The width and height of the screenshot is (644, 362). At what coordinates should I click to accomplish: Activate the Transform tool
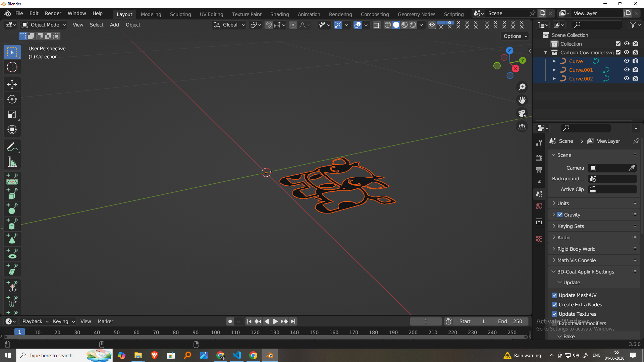click(12, 130)
